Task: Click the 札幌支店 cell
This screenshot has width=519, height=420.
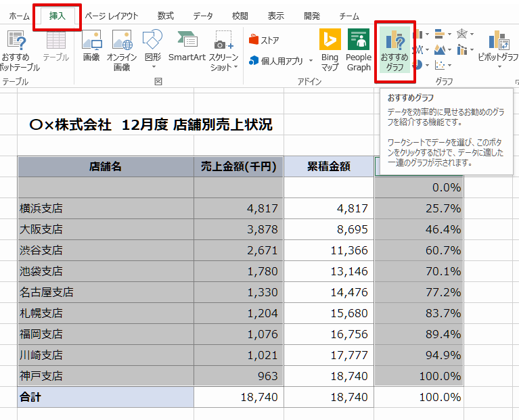Action: tap(106, 313)
